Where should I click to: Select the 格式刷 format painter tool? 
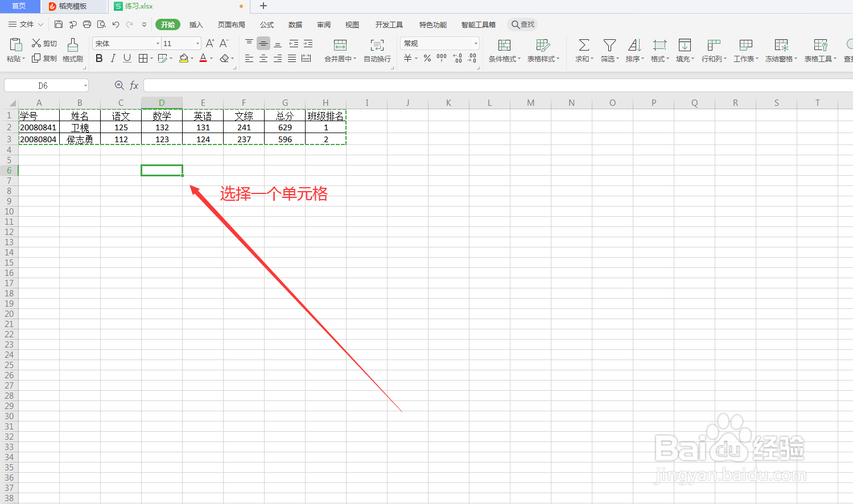72,50
